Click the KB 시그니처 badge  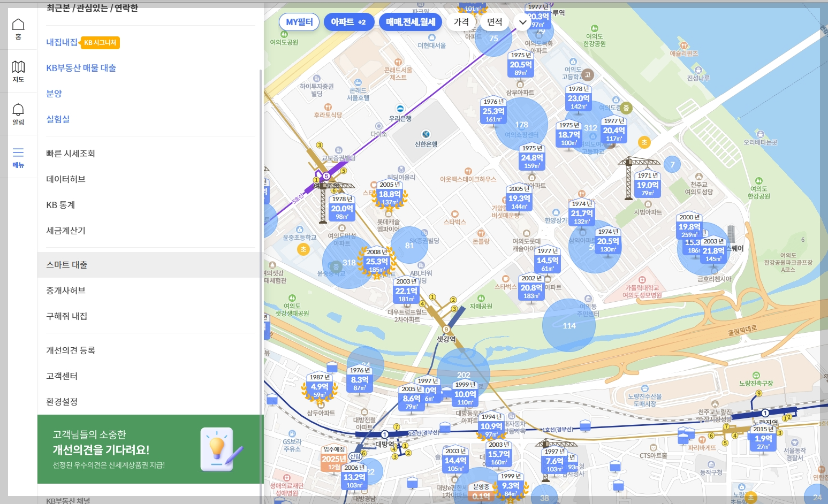100,42
